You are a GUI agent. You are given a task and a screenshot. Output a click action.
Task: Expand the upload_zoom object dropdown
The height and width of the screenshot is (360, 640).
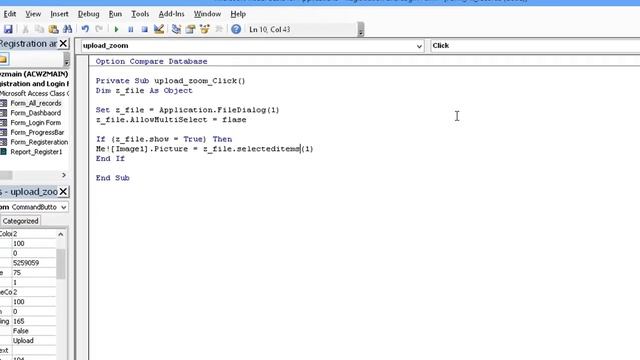[419, 46]
